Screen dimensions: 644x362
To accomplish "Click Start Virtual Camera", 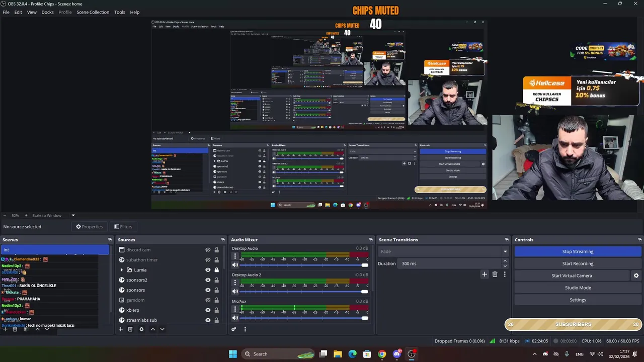I will 572,276.
